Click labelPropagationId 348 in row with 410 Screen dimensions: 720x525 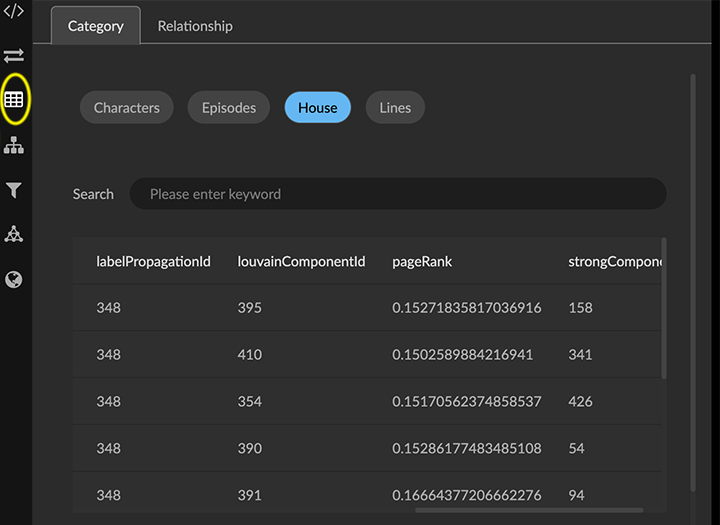pyautogui.click(x=108, y=354)
